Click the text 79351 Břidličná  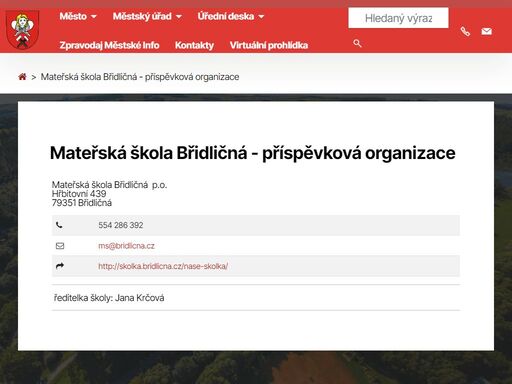(82, 203)
